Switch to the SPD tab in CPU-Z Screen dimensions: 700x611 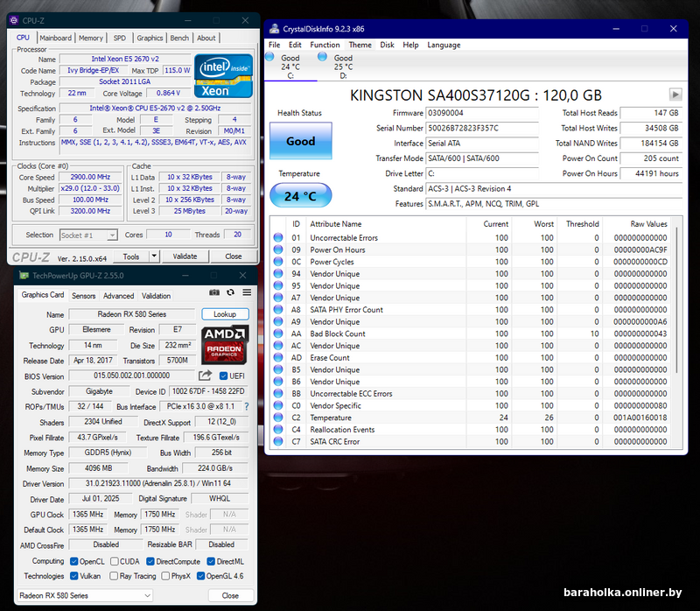pyautogui.click(x=119, y=38)
